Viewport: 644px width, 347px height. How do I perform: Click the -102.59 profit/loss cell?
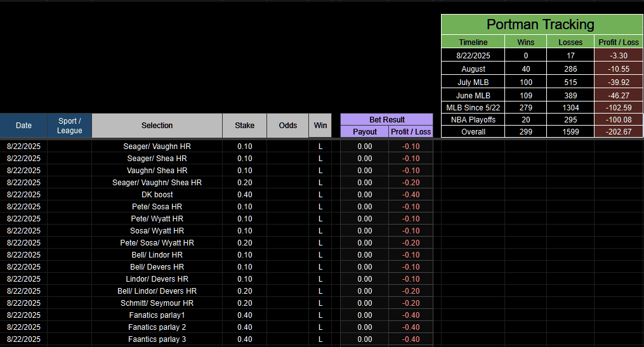pyautogui.click(x=619, y=108)
